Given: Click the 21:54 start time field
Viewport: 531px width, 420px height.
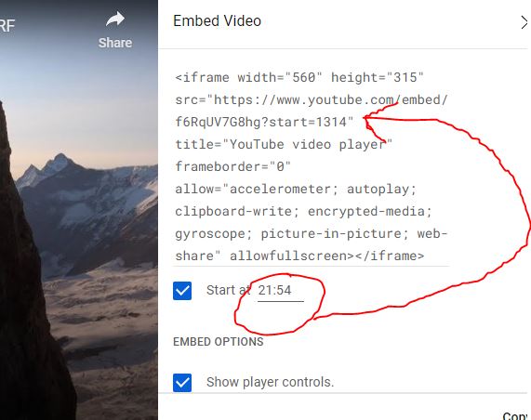Looking at the screenshot, I should coord(281,291).
